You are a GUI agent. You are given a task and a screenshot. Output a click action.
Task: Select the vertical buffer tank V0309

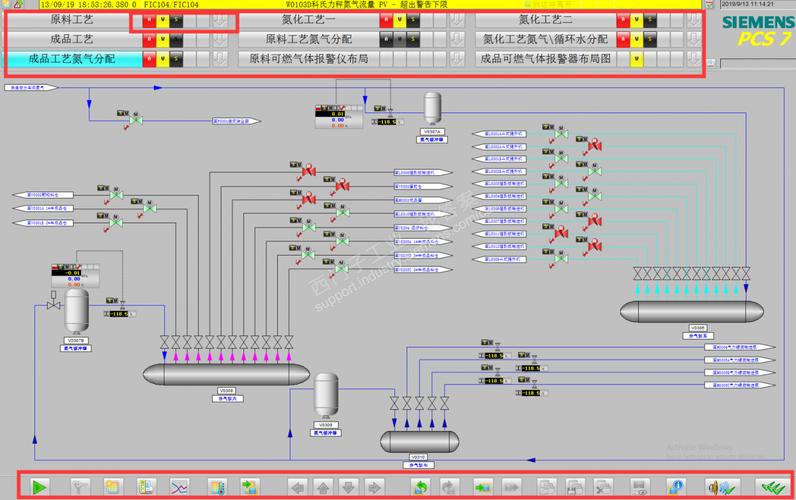(x=326, y=395)
